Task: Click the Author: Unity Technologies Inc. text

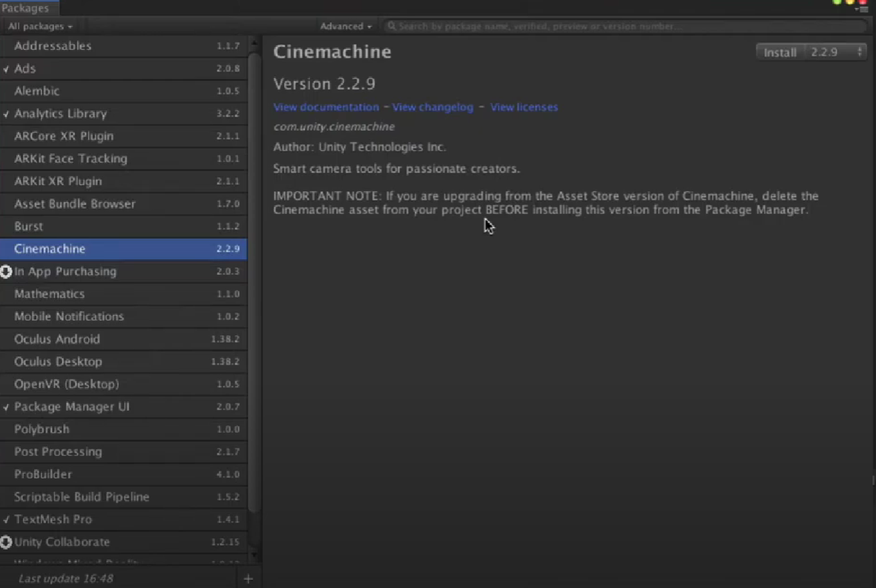Action: tap(360, 147)
